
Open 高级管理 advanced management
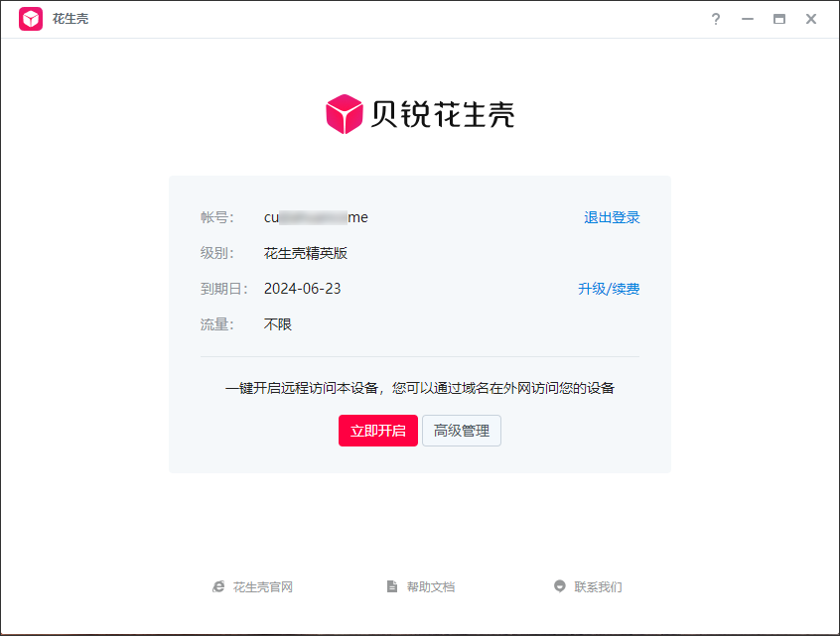click(462, 431)
